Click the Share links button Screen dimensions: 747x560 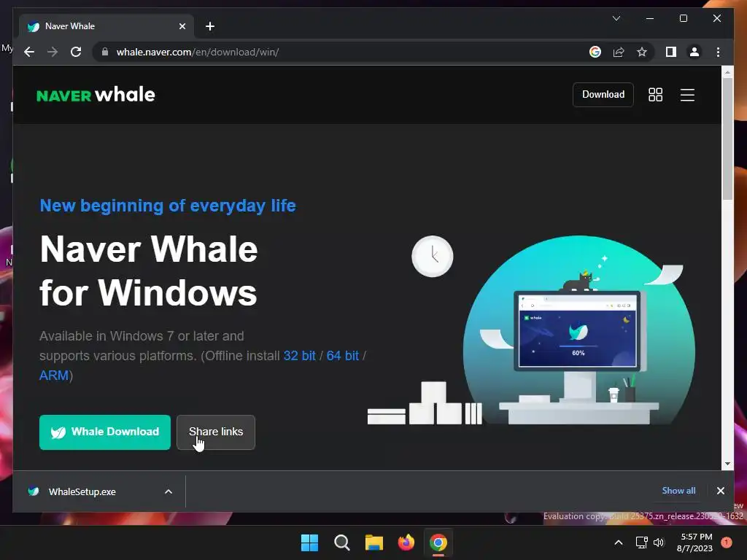[x=216, y=432]
